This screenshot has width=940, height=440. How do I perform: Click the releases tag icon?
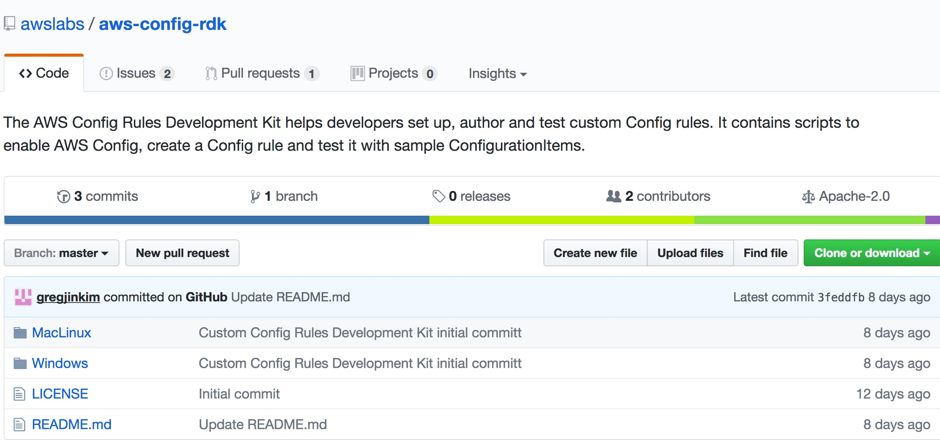pyautogui.click(x=438, y=197)
